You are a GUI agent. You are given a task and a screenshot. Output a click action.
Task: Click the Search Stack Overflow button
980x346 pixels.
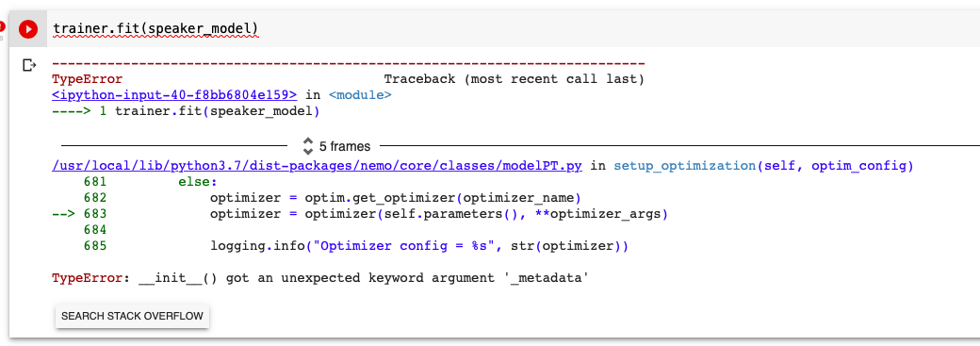point(133,316)
